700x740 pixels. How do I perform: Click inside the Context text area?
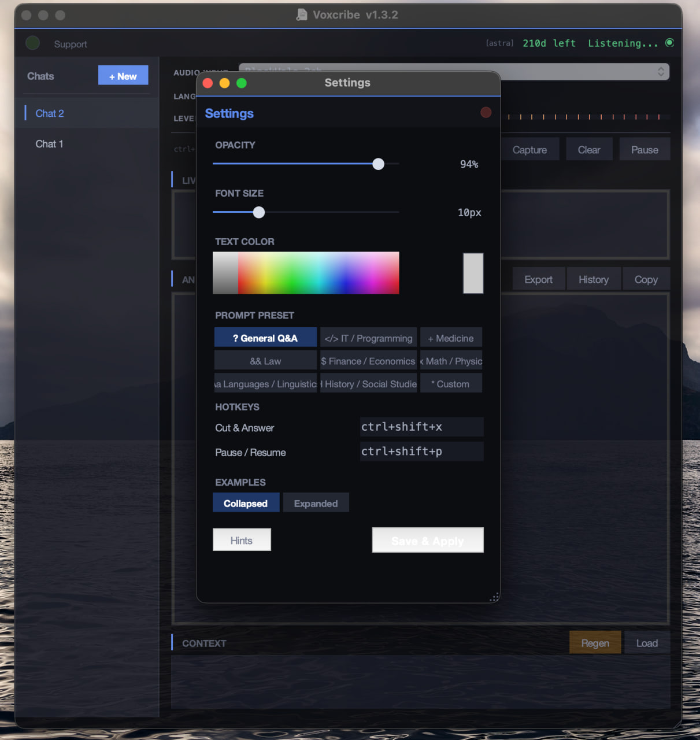[x=420, y=682]
